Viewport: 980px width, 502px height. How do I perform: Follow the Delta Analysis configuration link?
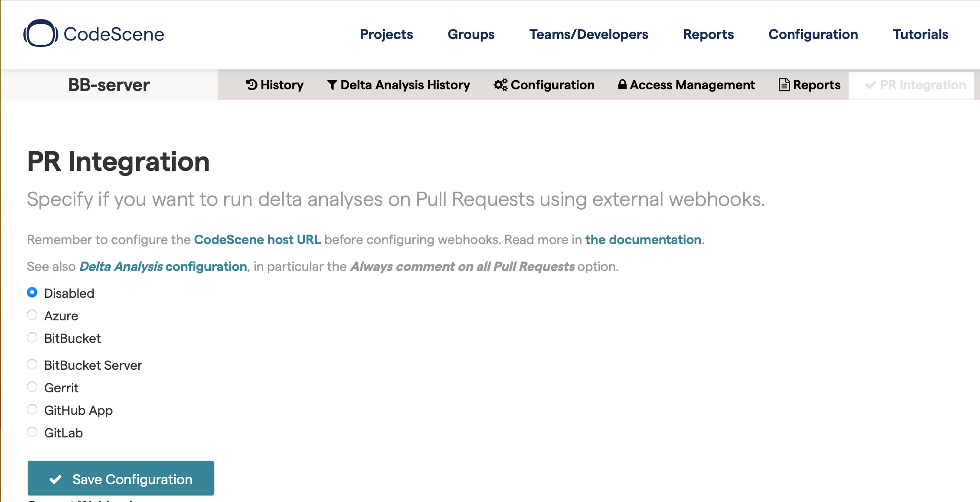pos(163,267)
